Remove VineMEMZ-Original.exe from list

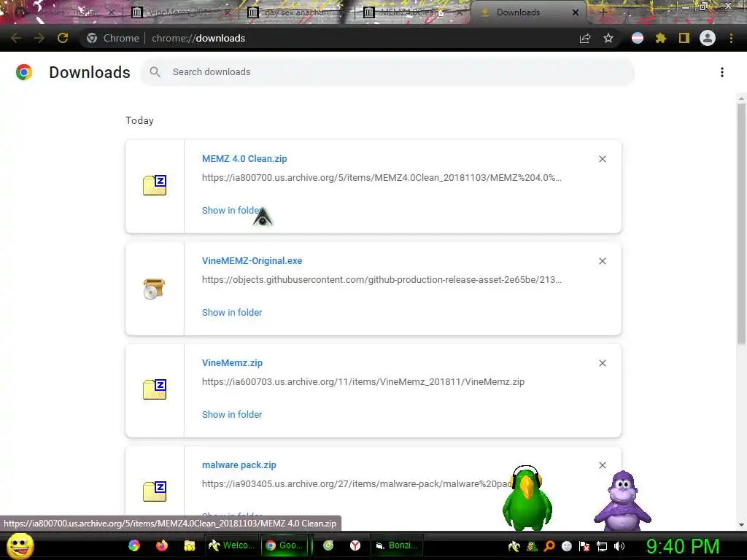(x=602, y=261)
